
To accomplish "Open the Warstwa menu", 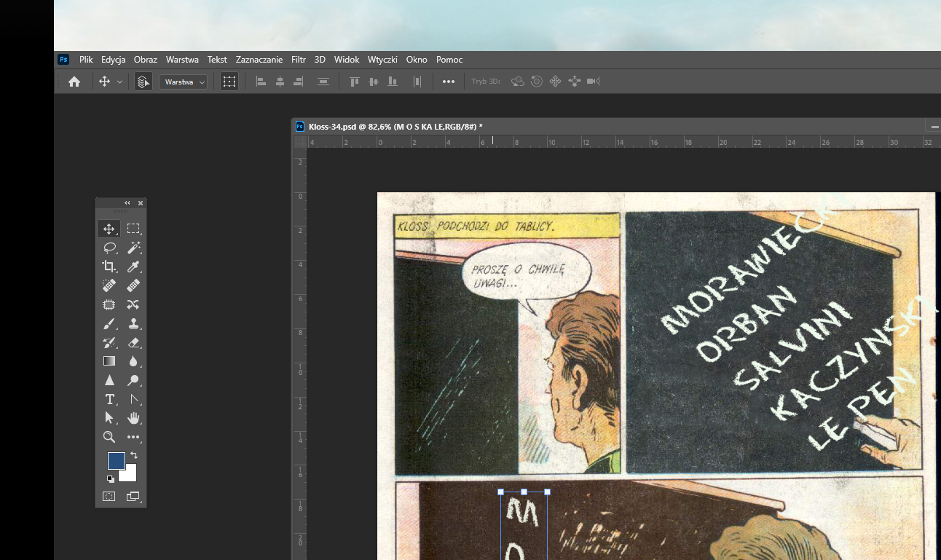I will point(182,60).
